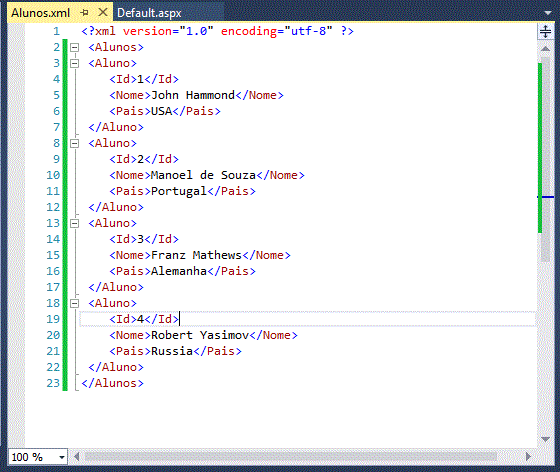The width and height of the screenshot is (560, 472).
Task: Click the Russia country value
Action: [172, 351]
